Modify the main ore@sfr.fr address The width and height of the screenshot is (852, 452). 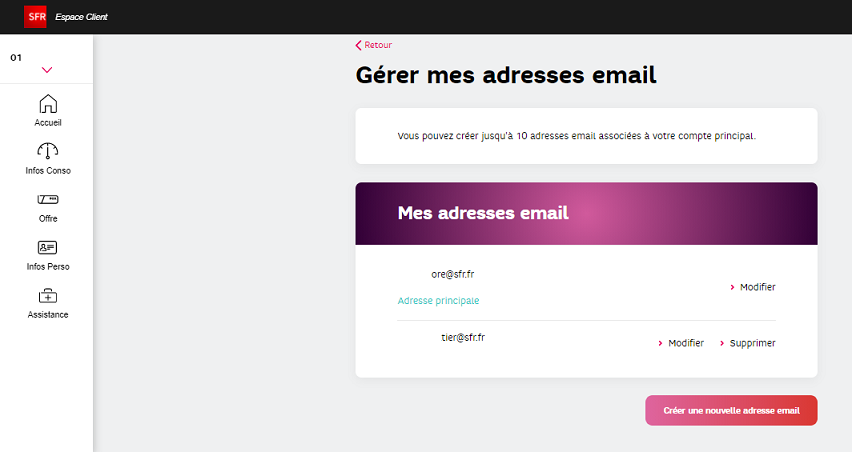tap(756, 287)
